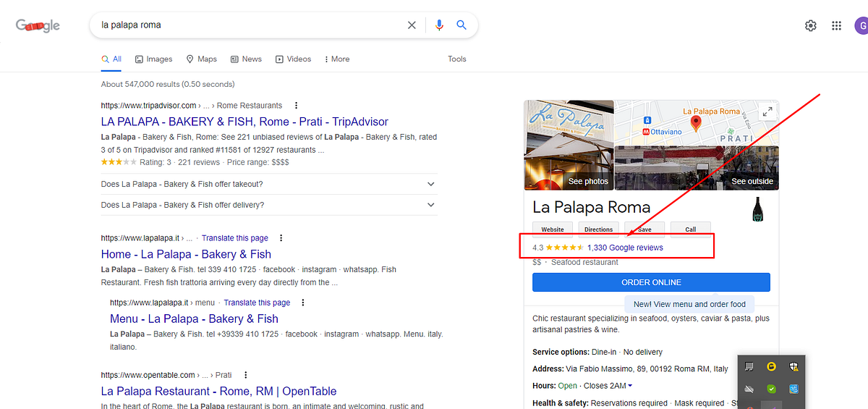Submit search with the magnifying glass icon
This screenshot has width=868, height=409.
461,25
